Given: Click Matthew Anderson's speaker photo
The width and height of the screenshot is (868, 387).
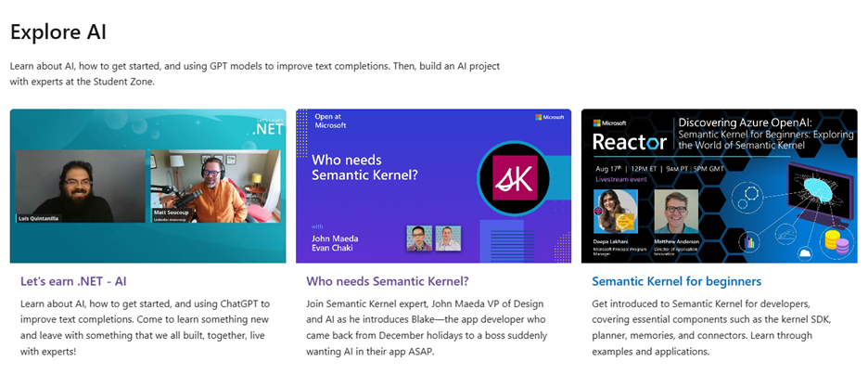Looking at the screenshot, I should (676, 212).
